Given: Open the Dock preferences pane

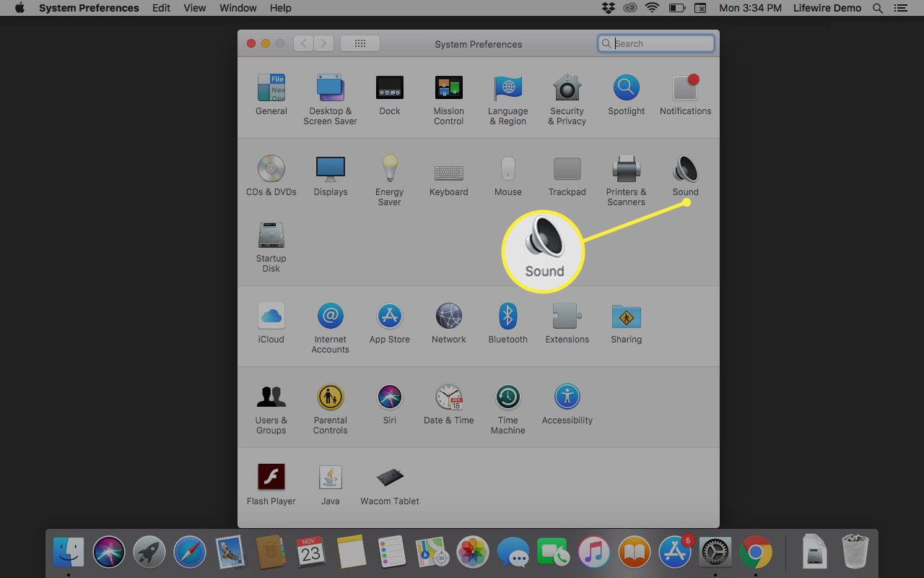Looking at the screenshot, I should 390,95.
